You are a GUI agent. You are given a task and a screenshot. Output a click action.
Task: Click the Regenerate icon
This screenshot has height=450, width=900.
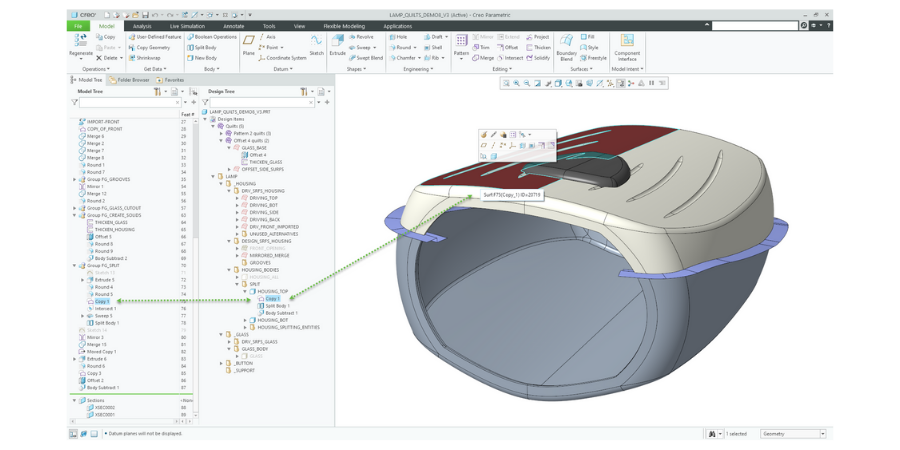coord(81,42)
